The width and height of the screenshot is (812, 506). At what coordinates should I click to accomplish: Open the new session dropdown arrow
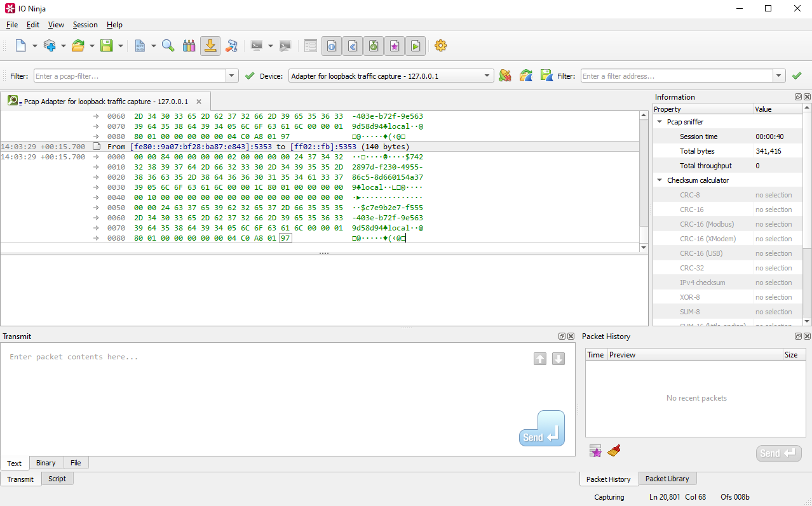[34, 46]
